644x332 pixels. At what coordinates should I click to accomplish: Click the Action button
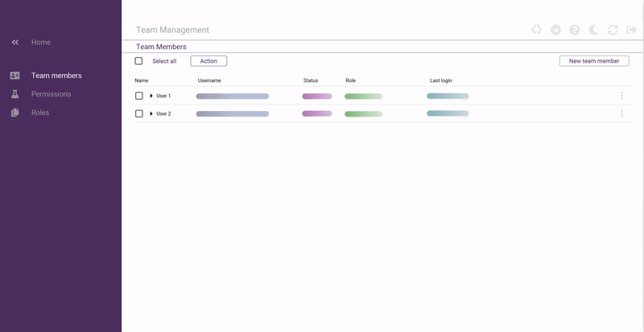(x=208, y=61)
